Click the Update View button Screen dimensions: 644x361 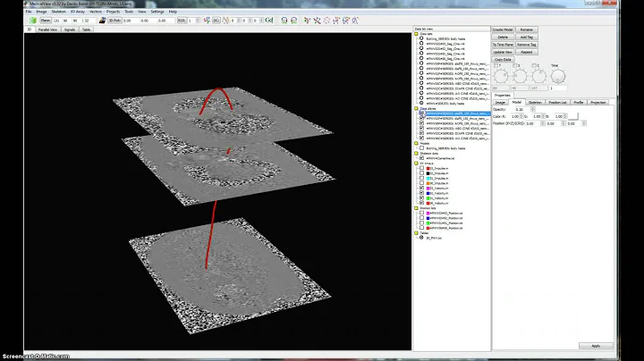(503, 52)
